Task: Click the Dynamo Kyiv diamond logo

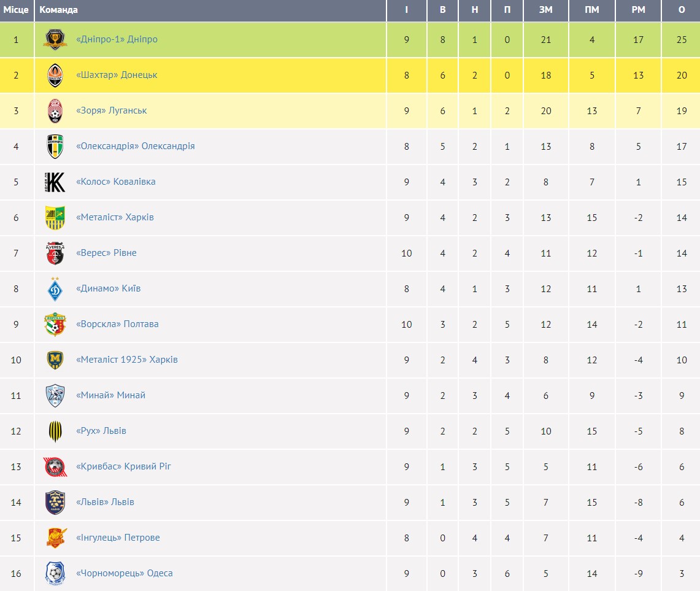Action: (55, 288)
